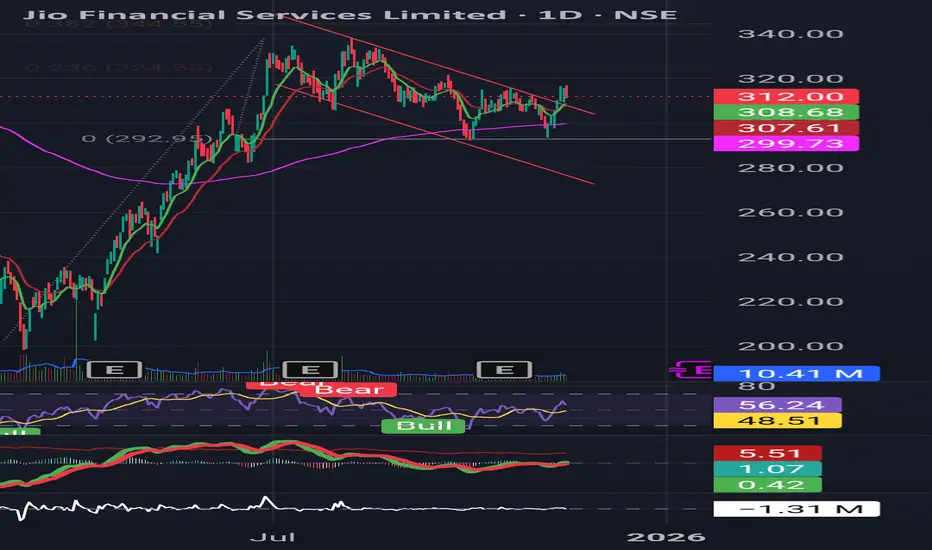Click the yellow 48.51 RSI average label

tap(777, 421)
